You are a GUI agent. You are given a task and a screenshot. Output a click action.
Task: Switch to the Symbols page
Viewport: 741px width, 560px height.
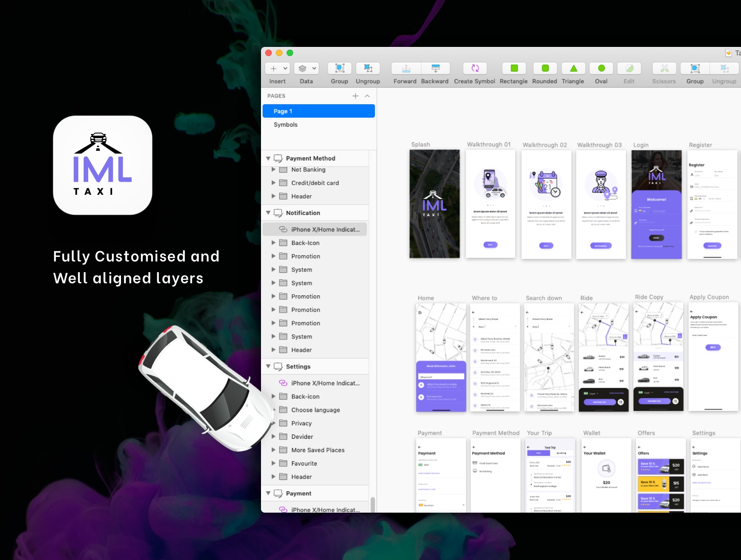point(285,125)
